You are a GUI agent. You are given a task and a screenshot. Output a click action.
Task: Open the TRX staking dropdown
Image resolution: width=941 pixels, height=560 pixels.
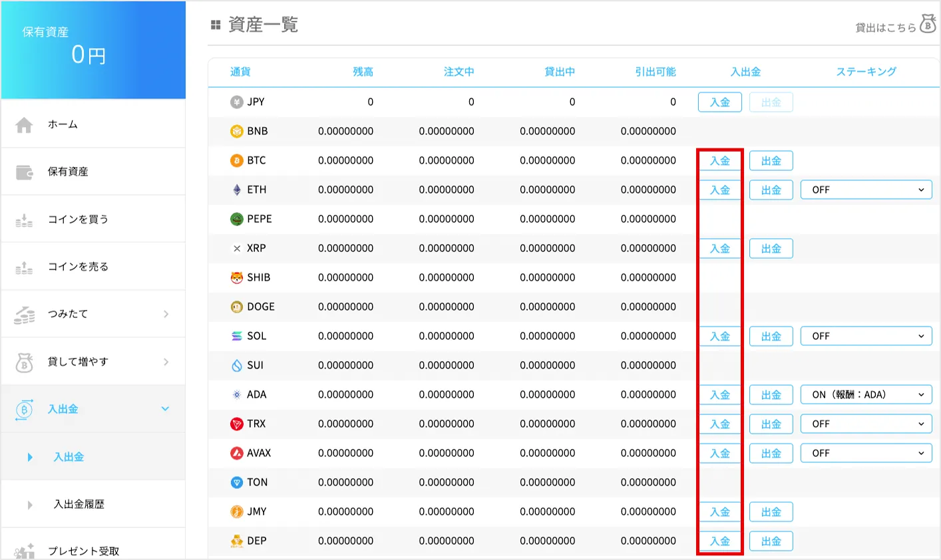(866, 424)
